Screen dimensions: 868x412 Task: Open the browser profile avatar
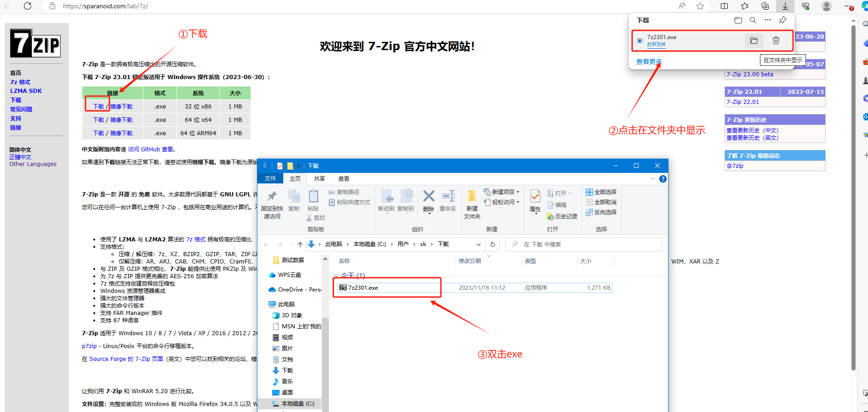coord(827,6)
